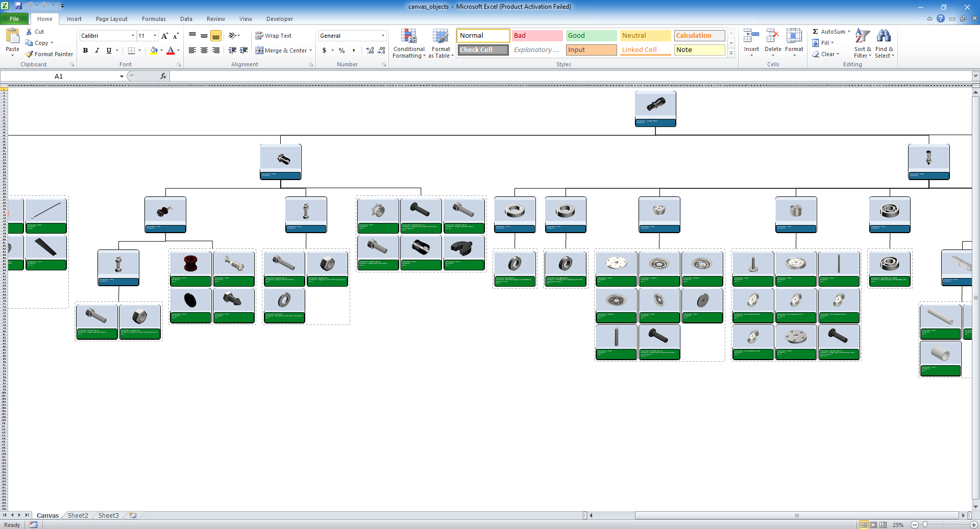Open the Conditional Formatting gallery
This screenshot has width=980, height=529.
click(409, 43)
